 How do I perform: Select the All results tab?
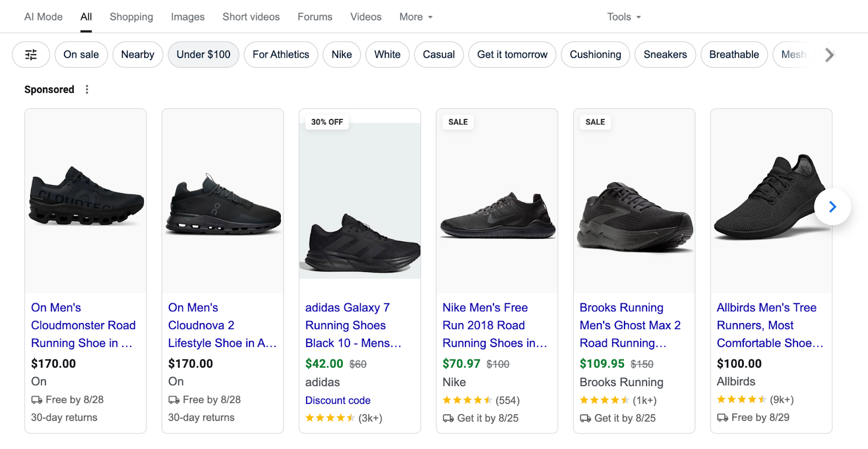point(86,17)
